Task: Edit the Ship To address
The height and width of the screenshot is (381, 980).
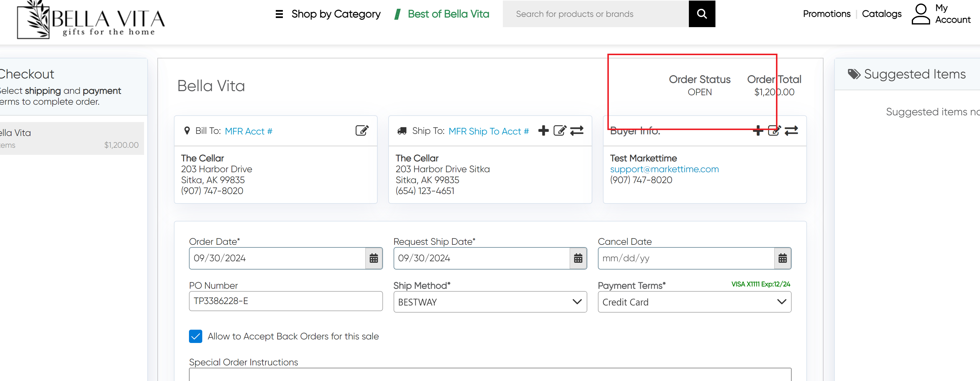Action: point(560,131)
